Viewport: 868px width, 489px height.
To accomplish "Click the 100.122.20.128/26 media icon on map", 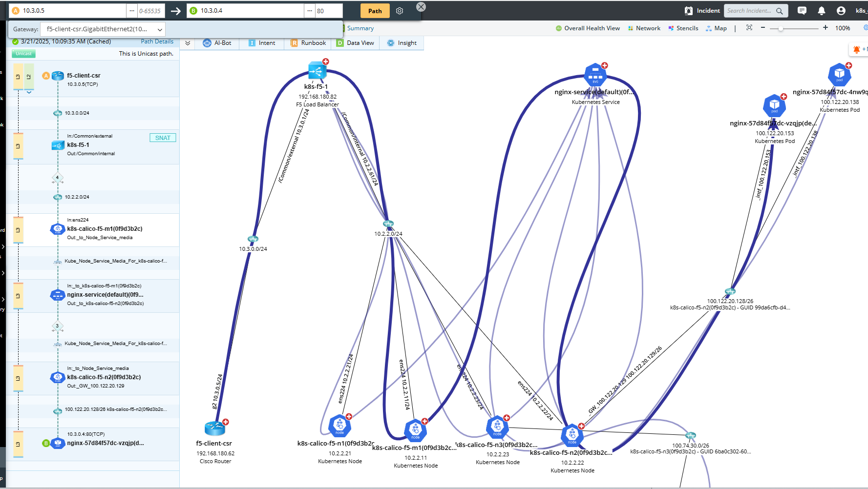I will (730, 291).
